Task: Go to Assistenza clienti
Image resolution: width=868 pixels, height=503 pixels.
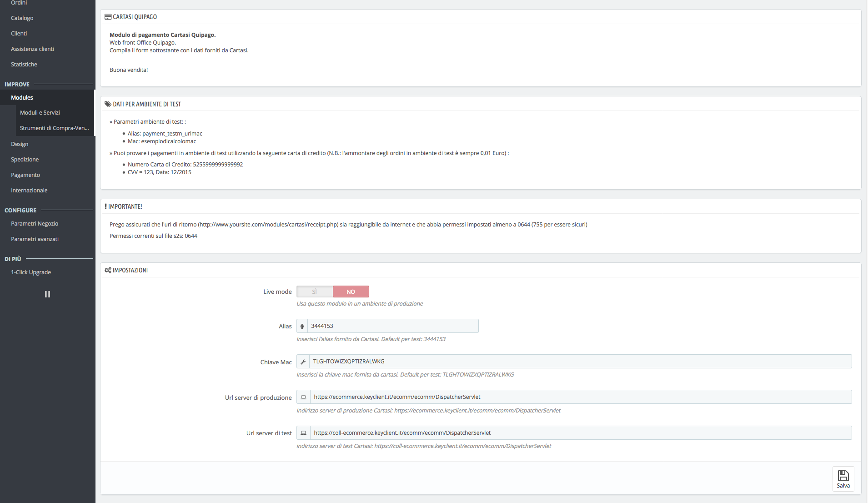Action: tap(32, 49)
